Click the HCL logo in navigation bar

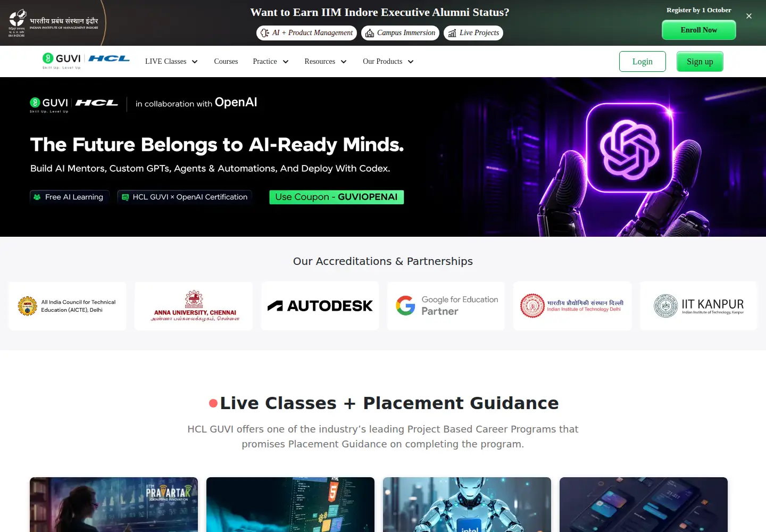[109, 59]
